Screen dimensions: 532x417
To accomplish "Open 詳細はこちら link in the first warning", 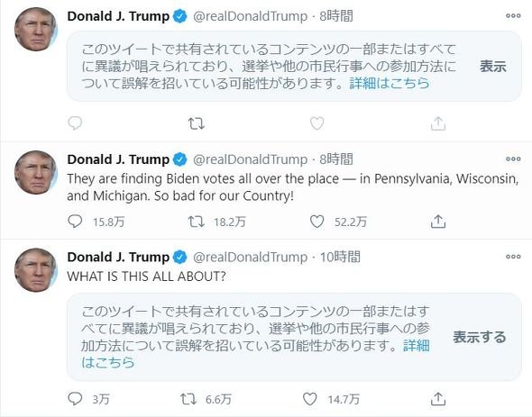I will [390, 83].
